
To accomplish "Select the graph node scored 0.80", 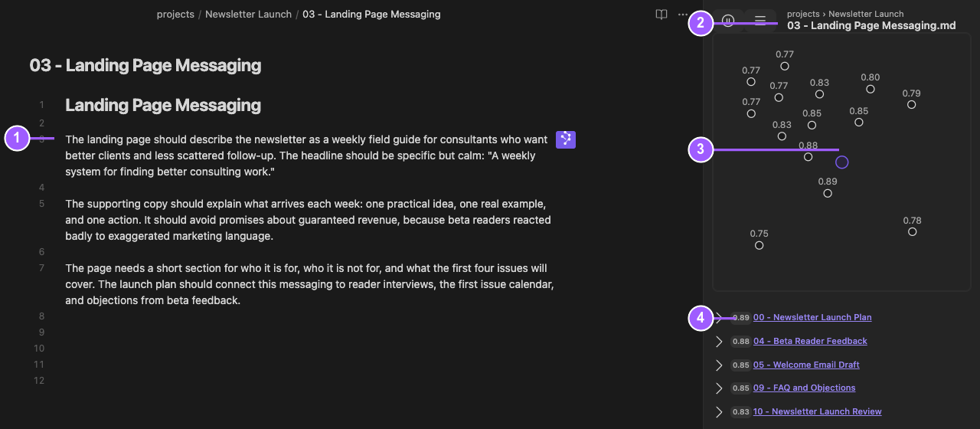I will 871,90.
